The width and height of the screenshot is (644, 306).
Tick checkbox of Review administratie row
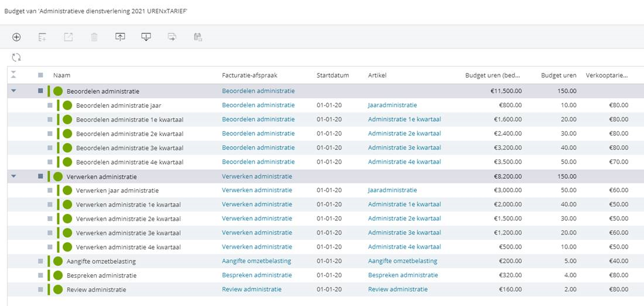point(40,290)
